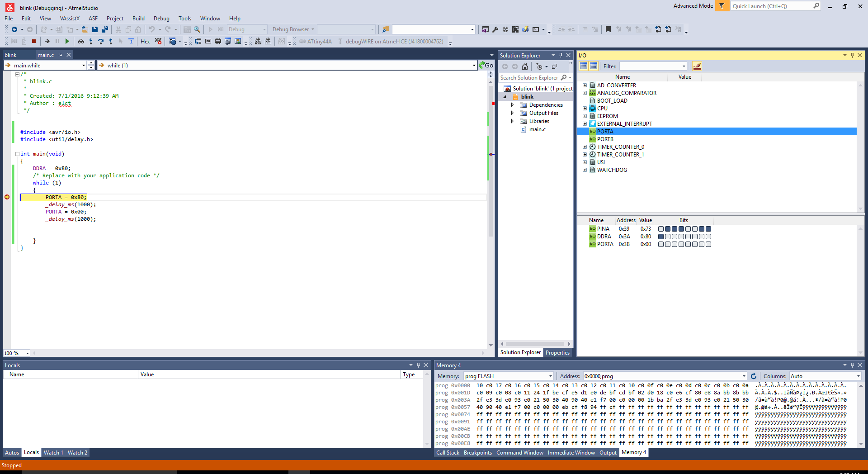Toggle highest bit checkbox of PINA
Image resolution: width=868 pixels, height=474 pixels.
point(661,229)
